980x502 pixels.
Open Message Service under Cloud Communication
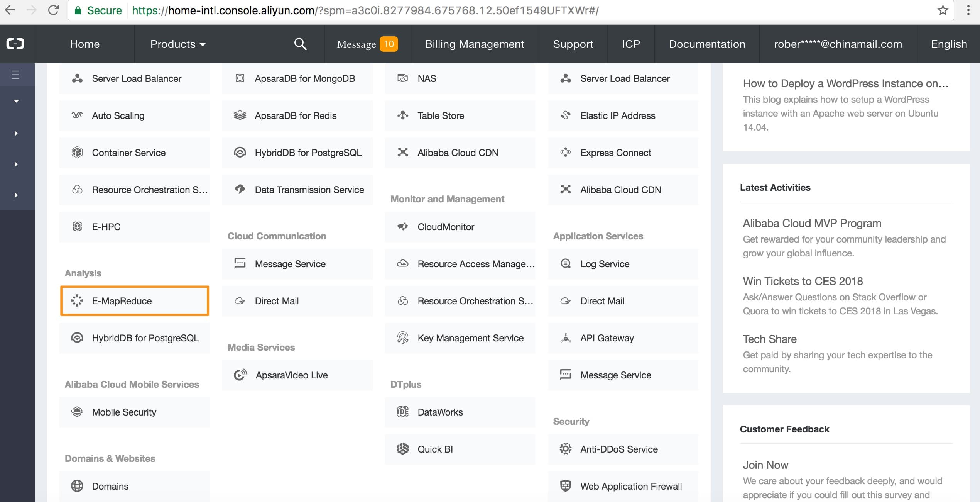(x=297, y=264)
